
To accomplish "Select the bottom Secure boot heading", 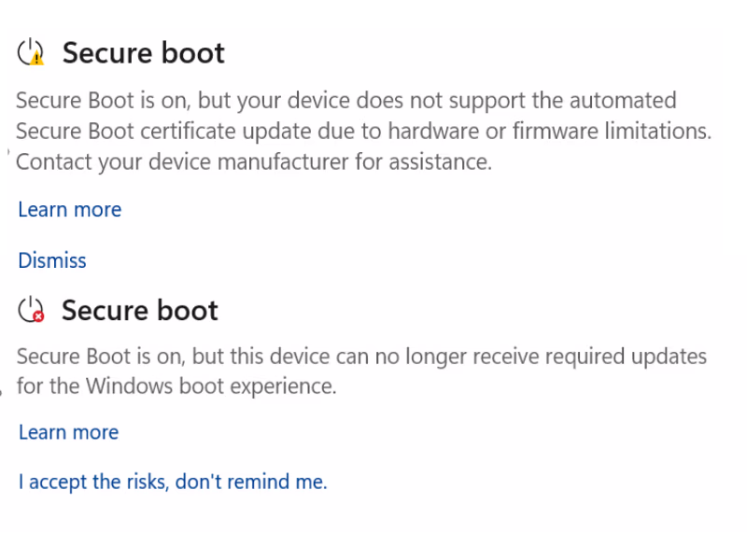I will tap(139, 310).
